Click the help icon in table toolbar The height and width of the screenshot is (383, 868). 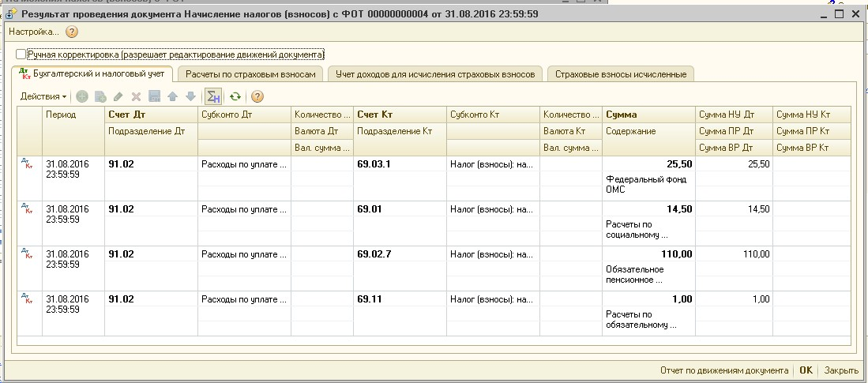tap(257, 96)
